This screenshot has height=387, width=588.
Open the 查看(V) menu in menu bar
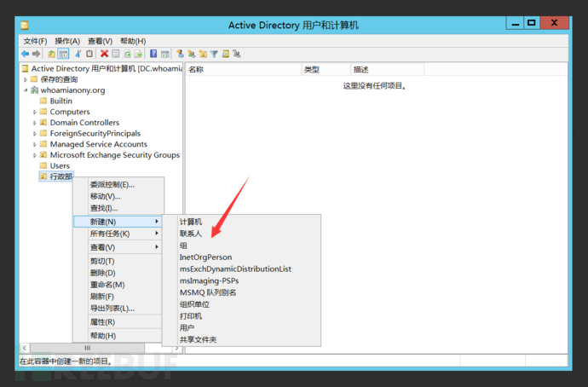[100, 41]
